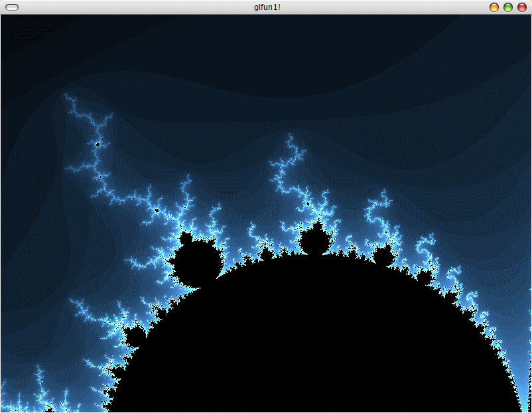
Task: Click the glfun1! window title text
Action: point(267,7)
